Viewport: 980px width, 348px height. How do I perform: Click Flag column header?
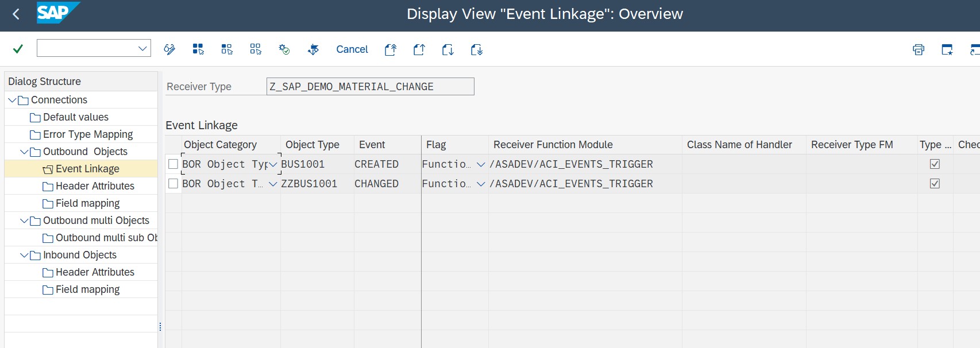coord(455,145)
